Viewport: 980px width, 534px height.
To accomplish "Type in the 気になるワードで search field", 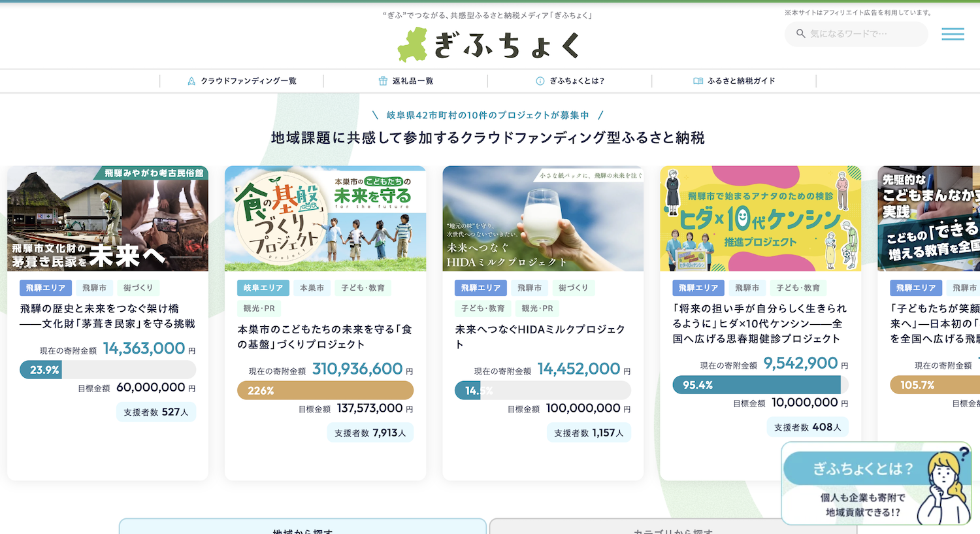I will 862,34.
